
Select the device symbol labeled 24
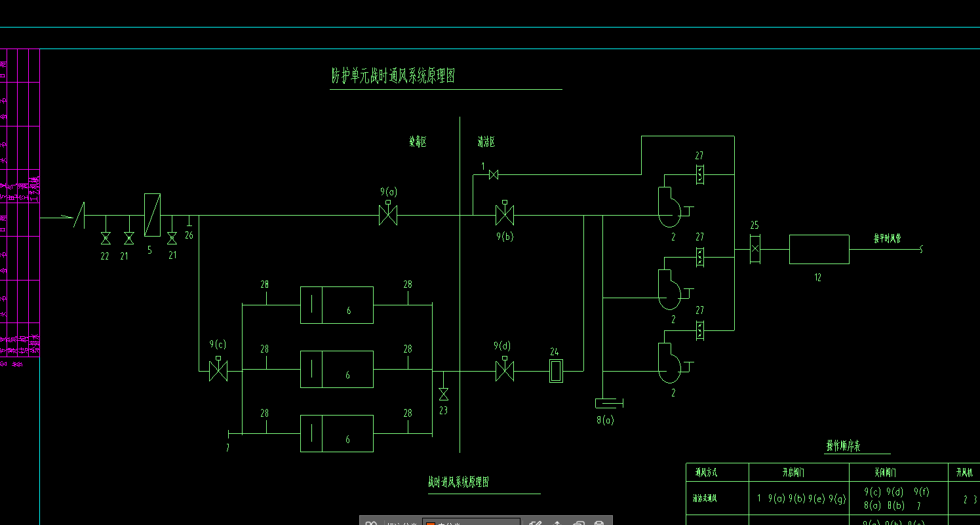click(556, 370)
